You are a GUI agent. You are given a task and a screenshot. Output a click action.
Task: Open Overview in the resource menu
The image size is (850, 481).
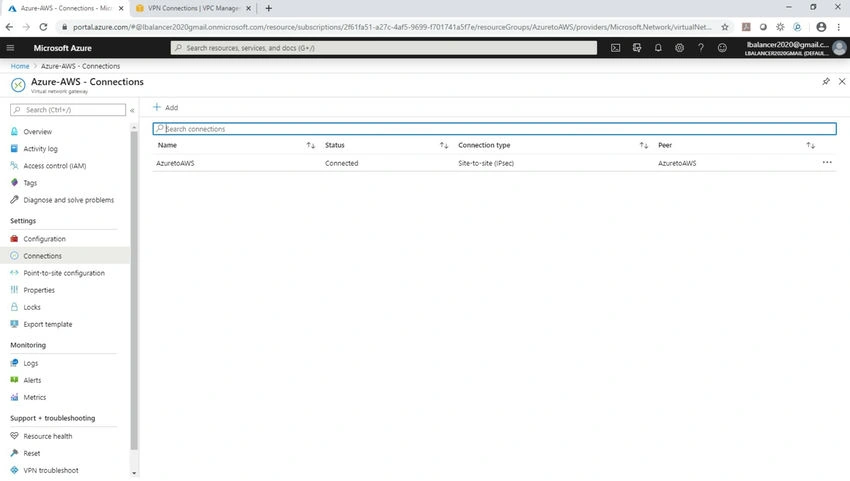click(37, 132)
